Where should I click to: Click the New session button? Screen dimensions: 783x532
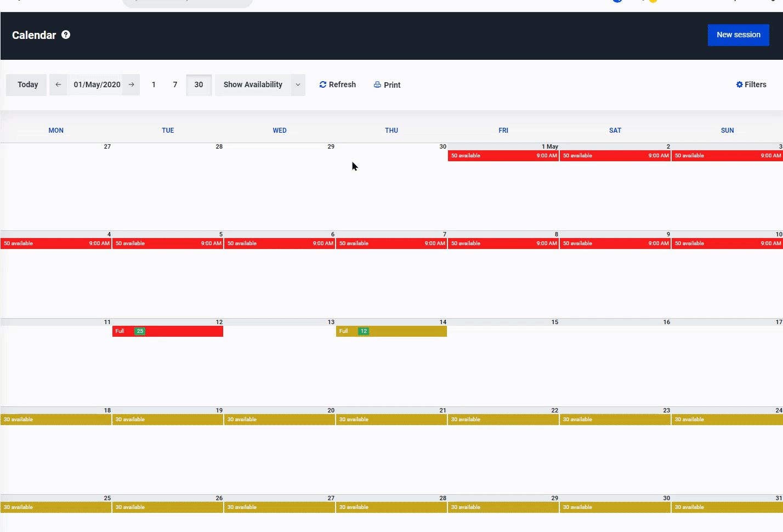click(738, 35)
